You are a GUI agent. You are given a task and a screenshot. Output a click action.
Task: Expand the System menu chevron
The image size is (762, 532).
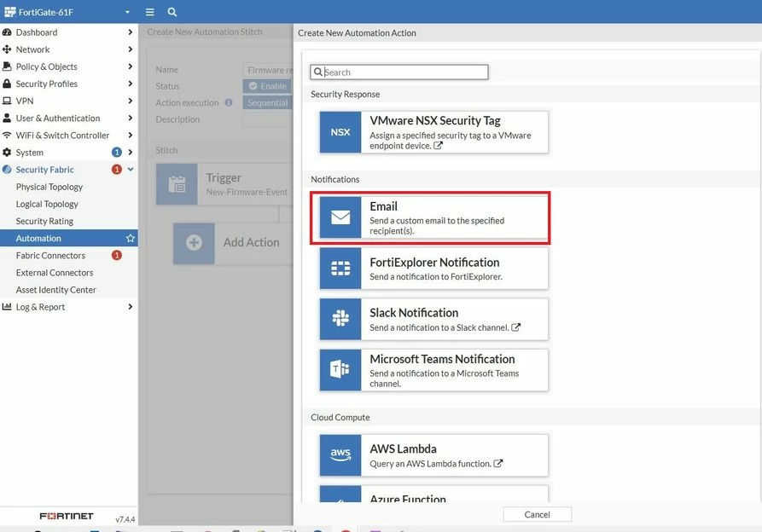pos(131,152)
